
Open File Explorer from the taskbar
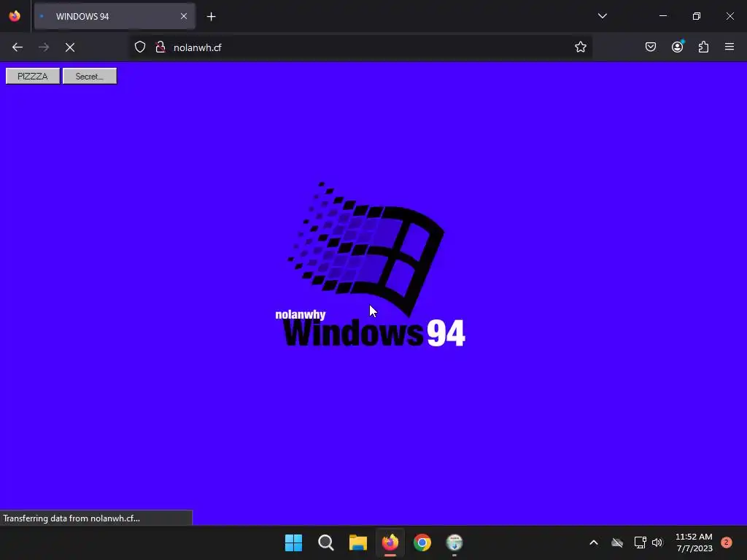coord(357,542)
